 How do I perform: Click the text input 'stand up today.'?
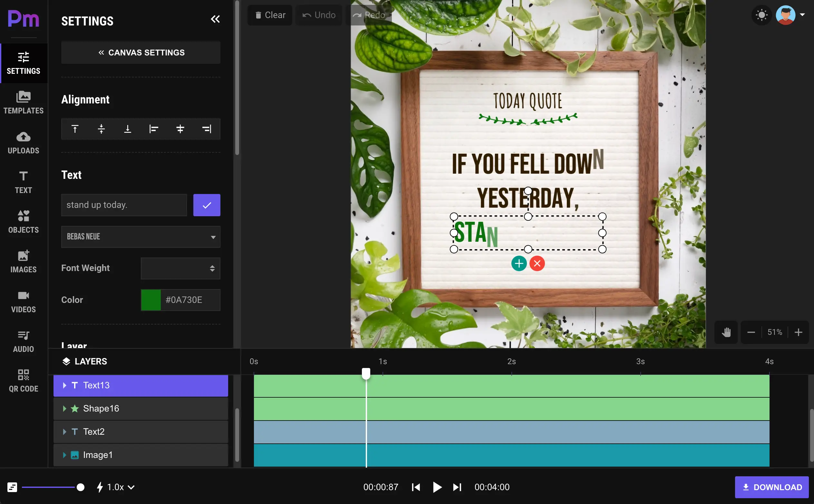pos(124,205)
